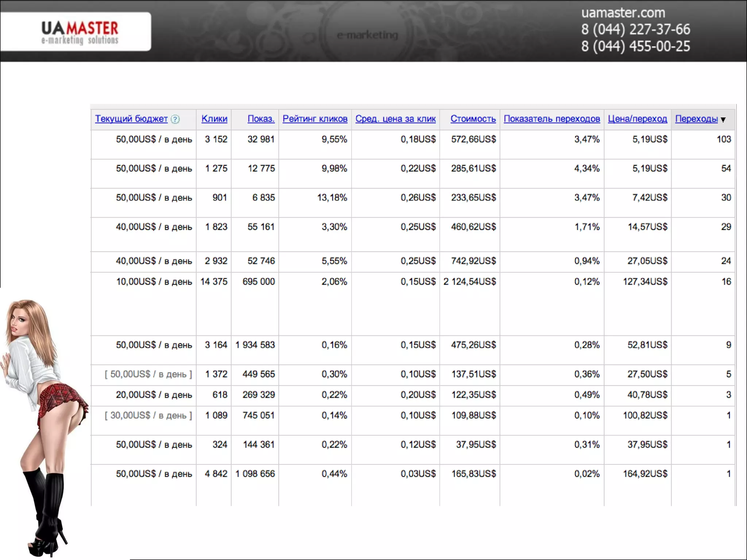Sort by Показатель переходов column
This screenshot has height=560, width=747.
(x=551, y=119)
